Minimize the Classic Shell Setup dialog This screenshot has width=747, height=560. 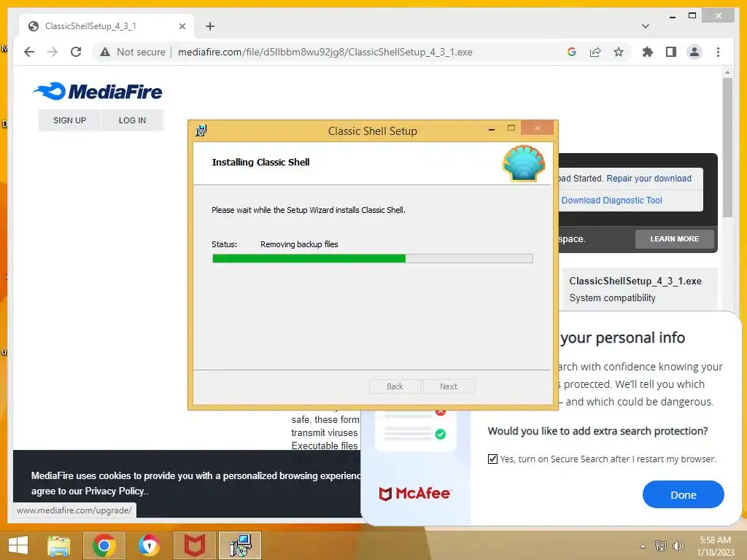pyautogui.click(x=492, y=129)
